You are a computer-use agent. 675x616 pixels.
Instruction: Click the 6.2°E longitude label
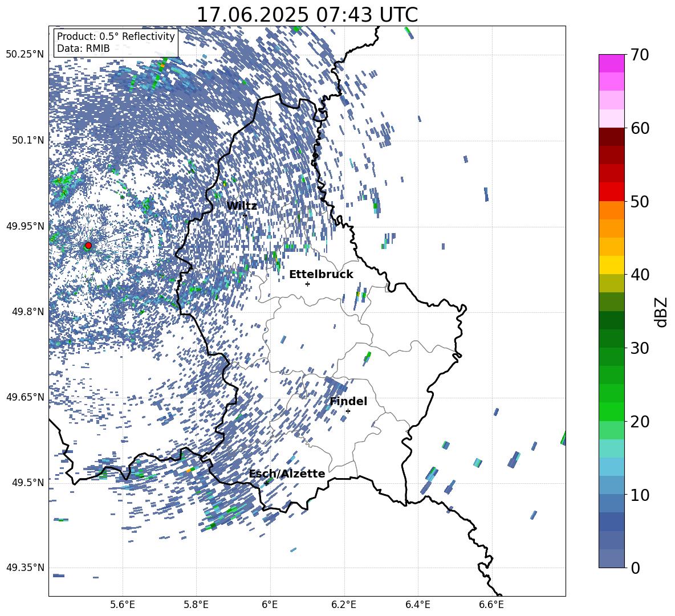[344, 605]
